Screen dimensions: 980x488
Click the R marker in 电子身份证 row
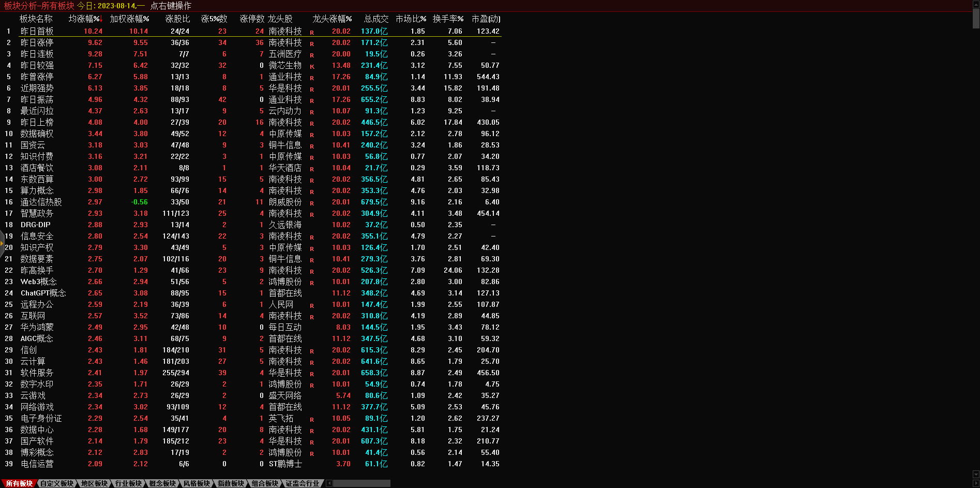(312, 419)
